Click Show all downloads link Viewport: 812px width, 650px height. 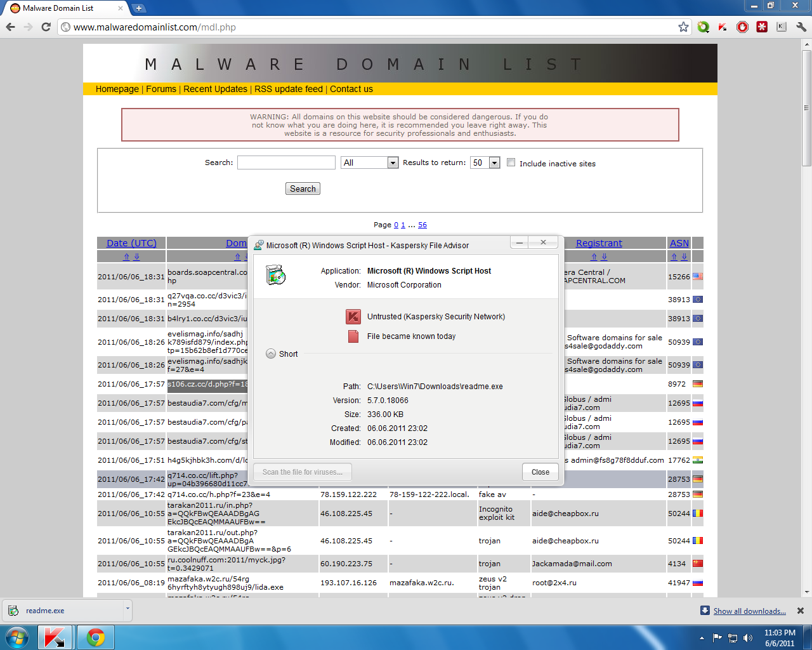coord(750,611)
